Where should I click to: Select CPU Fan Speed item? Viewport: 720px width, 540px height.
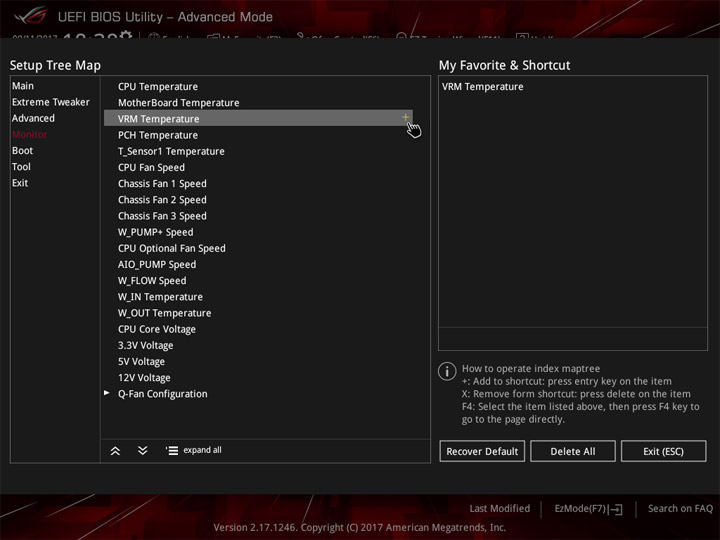pos(151,168)
